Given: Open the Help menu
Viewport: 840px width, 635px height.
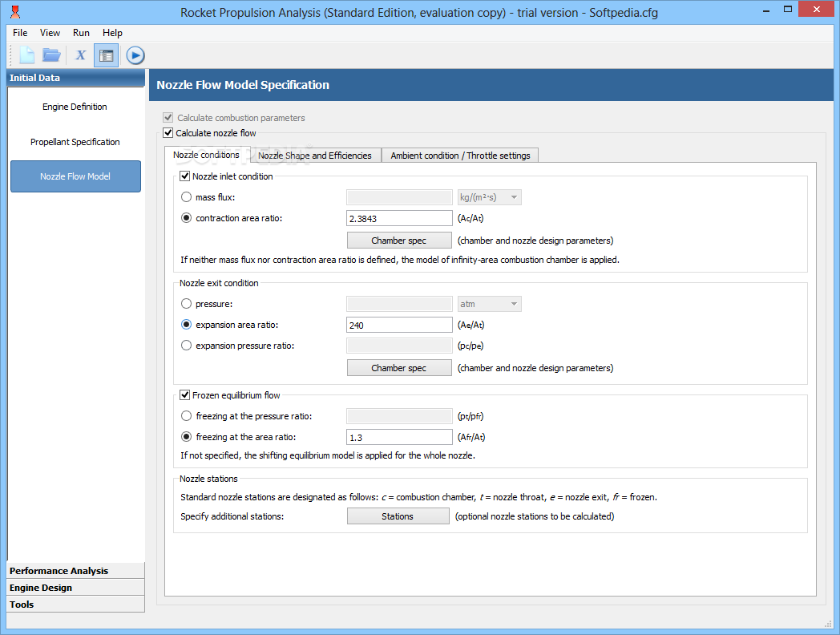Looking at the screenshot, I should point(112,33).
